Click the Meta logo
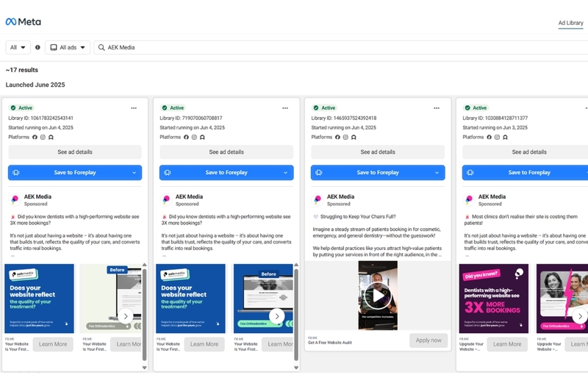The image size is (588, 392). click(24, 22)
